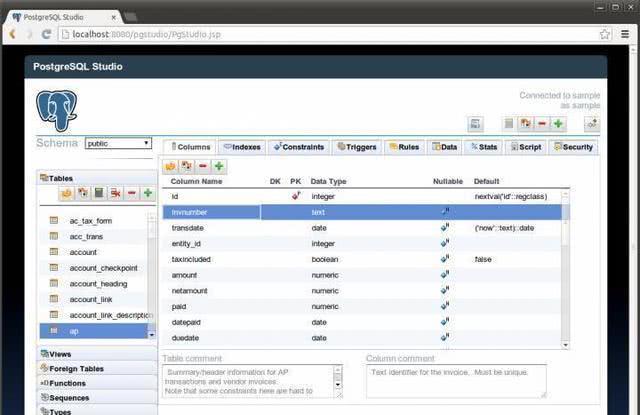The width and height of the screenshot is (640, 415).
Task: Click the rename table icon in the Tables toolbar
Action: click(x=83, y=193)
